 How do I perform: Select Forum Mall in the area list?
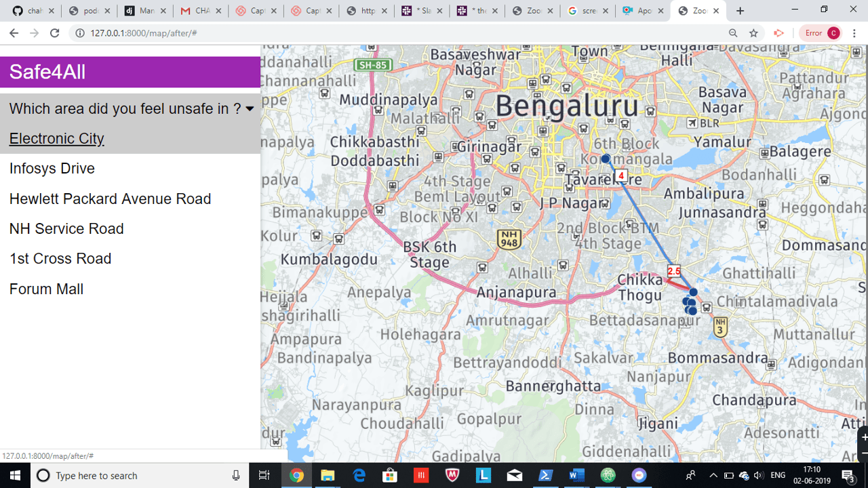coord(46,289)
